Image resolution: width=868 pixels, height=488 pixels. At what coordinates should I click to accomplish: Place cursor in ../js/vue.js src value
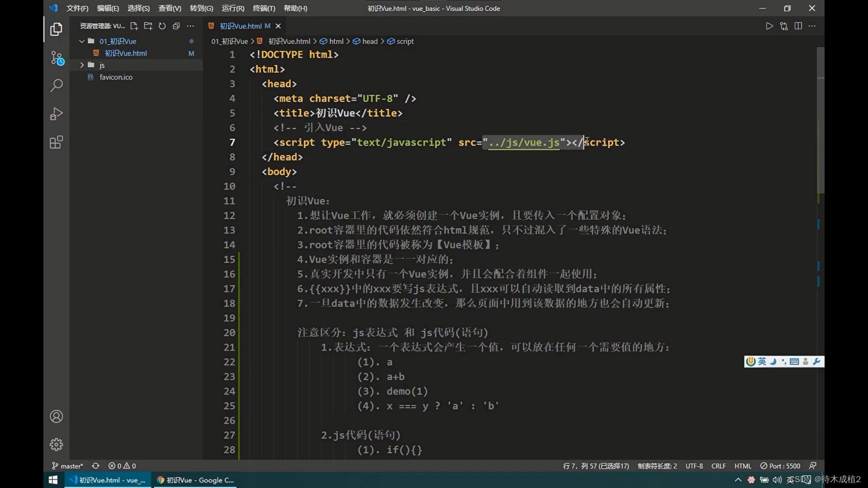[x=524, y=142]
